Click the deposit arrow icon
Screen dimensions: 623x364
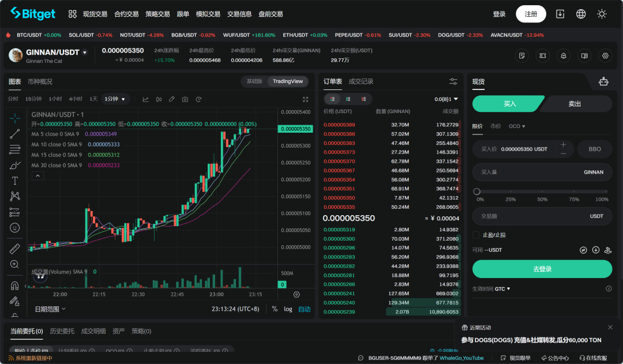[595, 250]
